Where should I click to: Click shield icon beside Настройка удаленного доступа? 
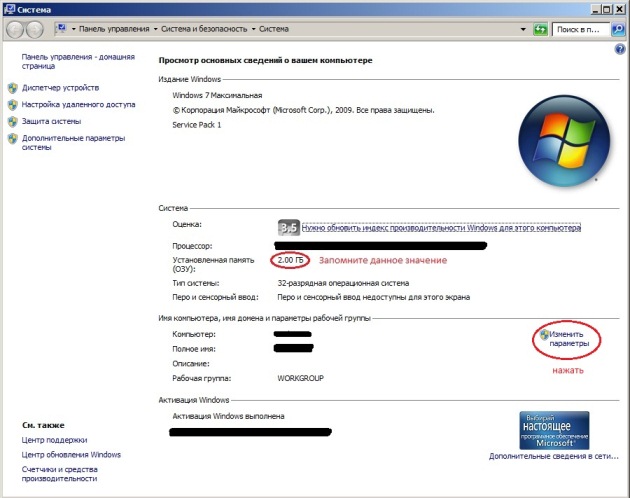13,105
